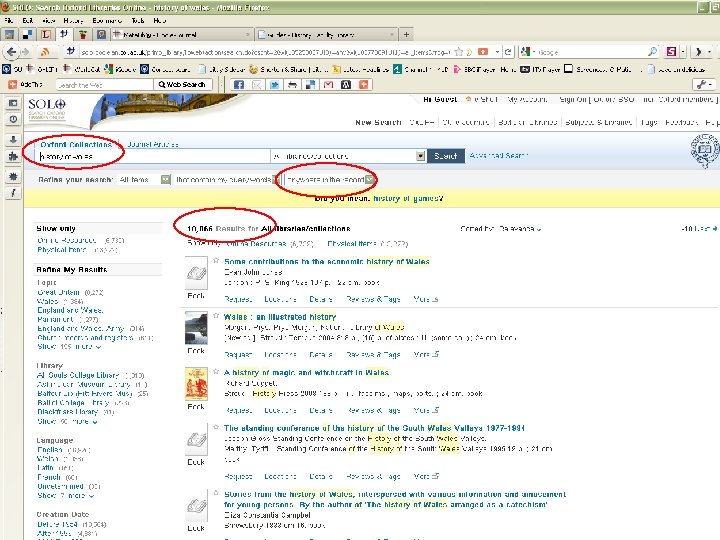
Task: Click the Advanced Search link
Action: (x=499, y=156)
